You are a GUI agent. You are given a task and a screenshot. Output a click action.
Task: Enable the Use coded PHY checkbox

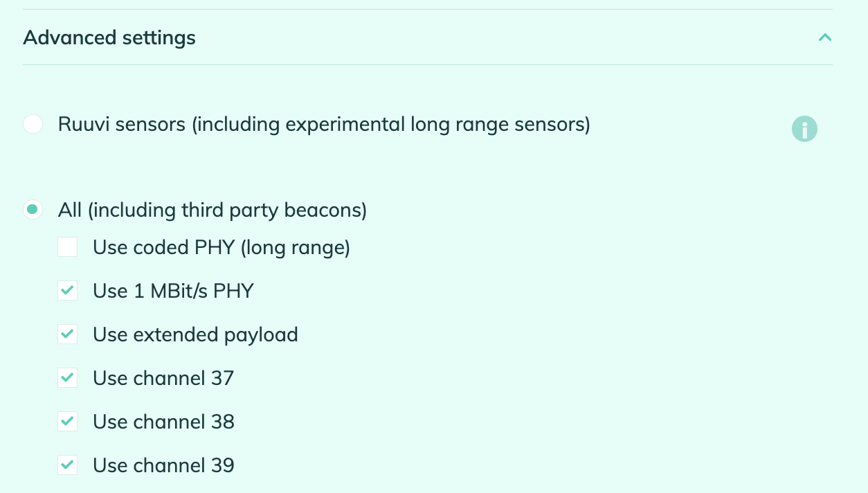click(67, 247)
